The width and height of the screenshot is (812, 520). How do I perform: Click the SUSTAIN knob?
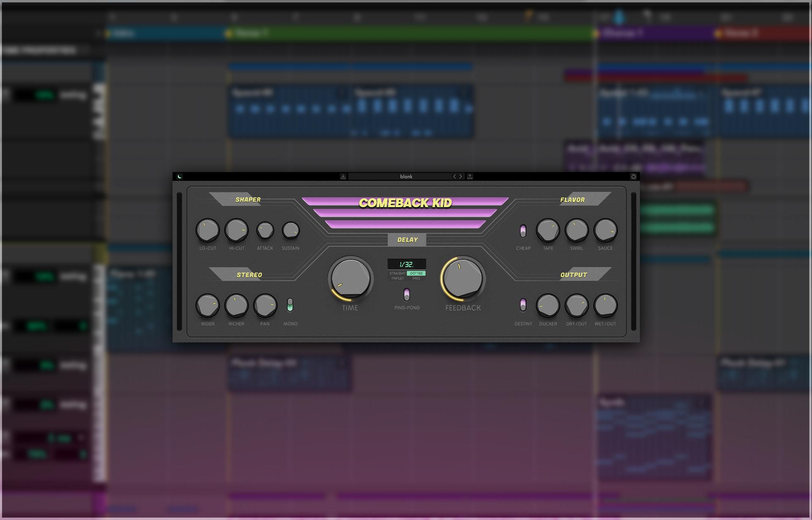tap(291, 231)
